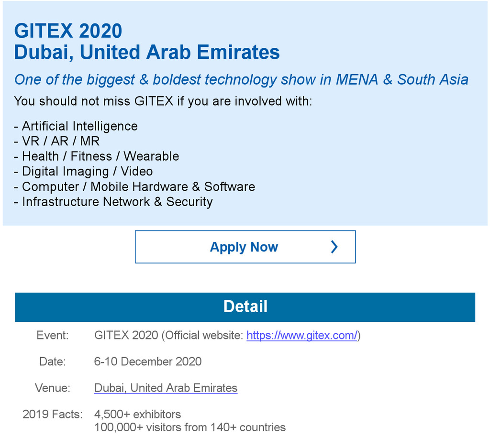Click the right chevron arrow beside Apply Now
This screenshot has width=490, height=448.
click(334, 247)
